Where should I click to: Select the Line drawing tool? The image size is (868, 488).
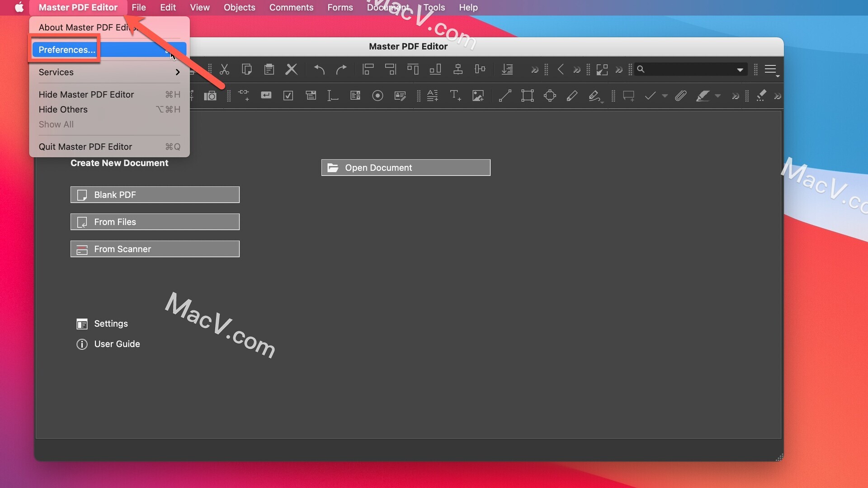point(505,95)
